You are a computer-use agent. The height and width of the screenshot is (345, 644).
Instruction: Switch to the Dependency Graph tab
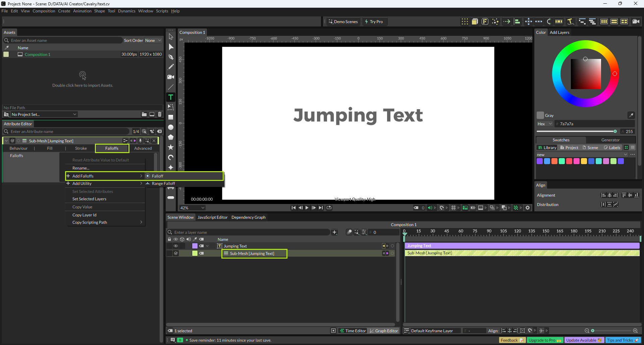pyautogui.click(x=248, y=217)
